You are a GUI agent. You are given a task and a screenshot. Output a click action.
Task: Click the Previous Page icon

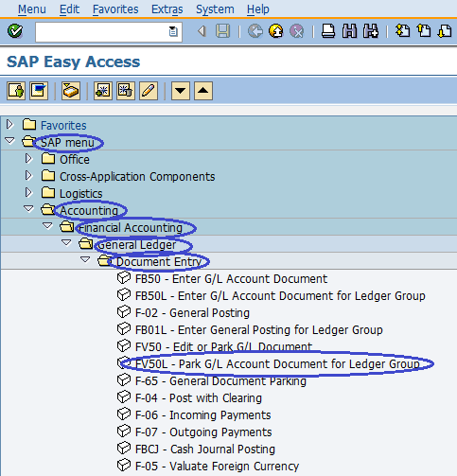424,31
